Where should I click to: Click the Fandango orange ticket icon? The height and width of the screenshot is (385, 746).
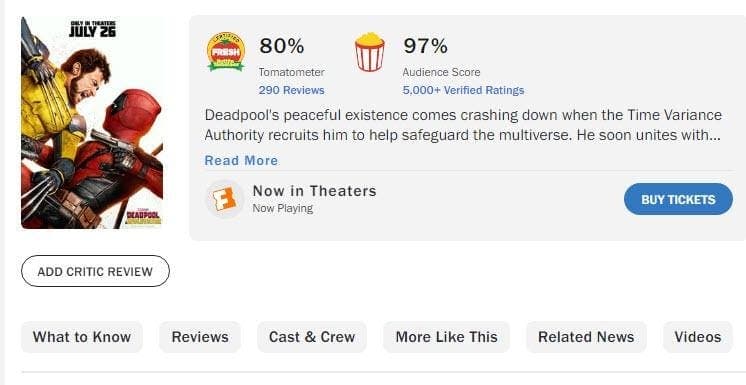click(224, 199)
